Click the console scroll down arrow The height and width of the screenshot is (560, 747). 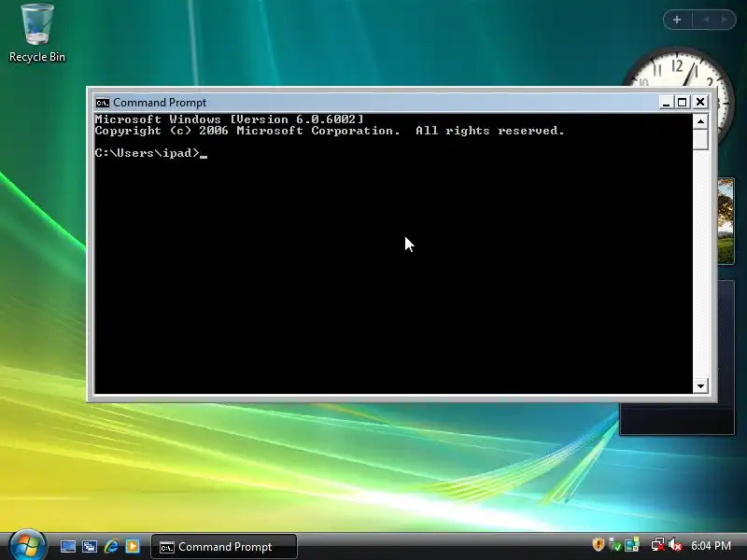700,385
